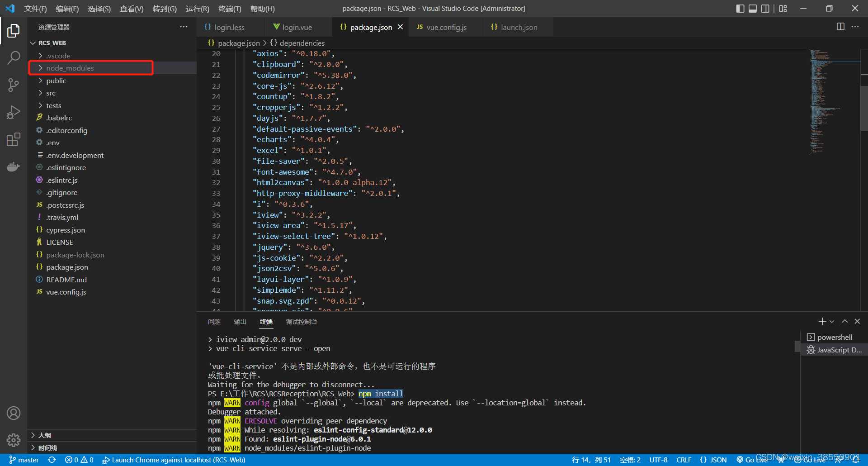The height and width of the screenshot is (466, 868).
Task: Toggle the bottom panel visibility
Action: coord(753,8)
